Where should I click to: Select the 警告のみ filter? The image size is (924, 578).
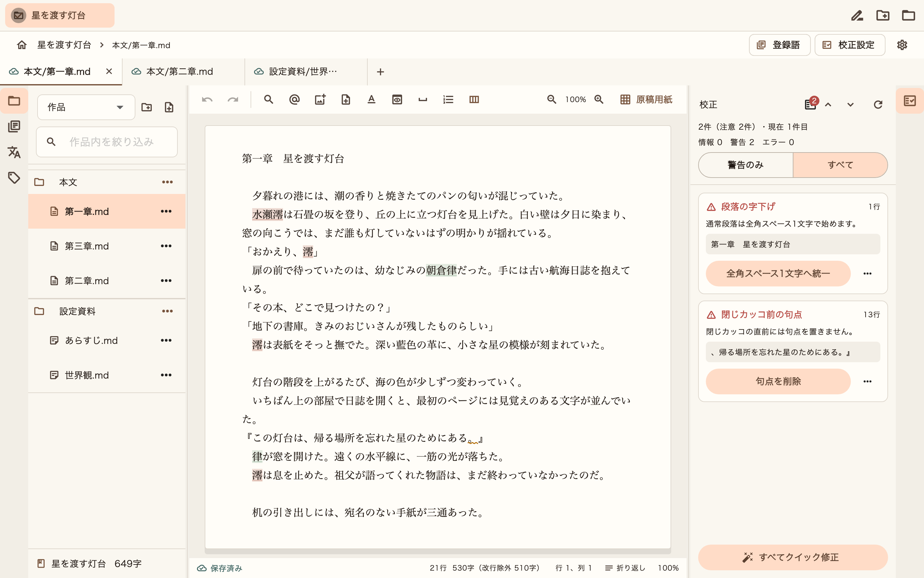coord(746,165)
